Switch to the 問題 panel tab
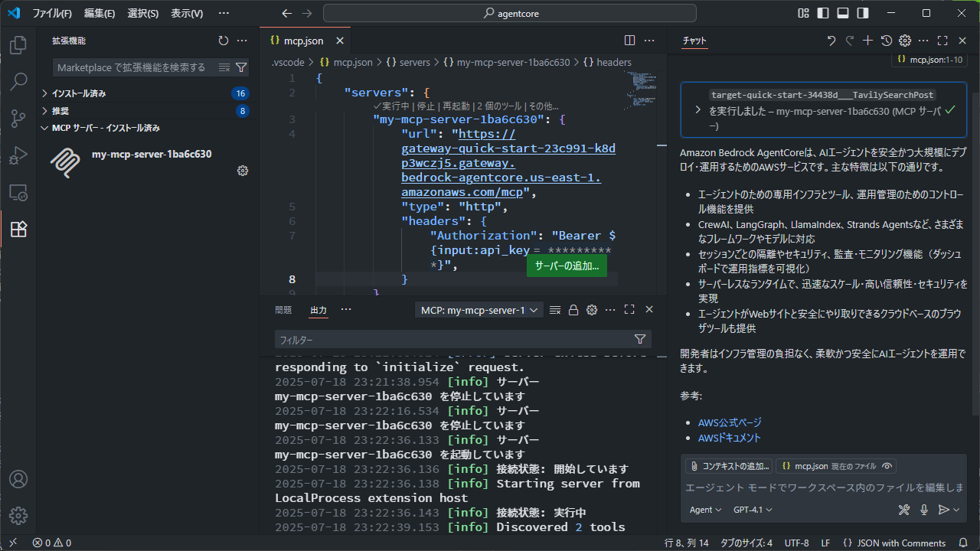 (x=283, y=310)
